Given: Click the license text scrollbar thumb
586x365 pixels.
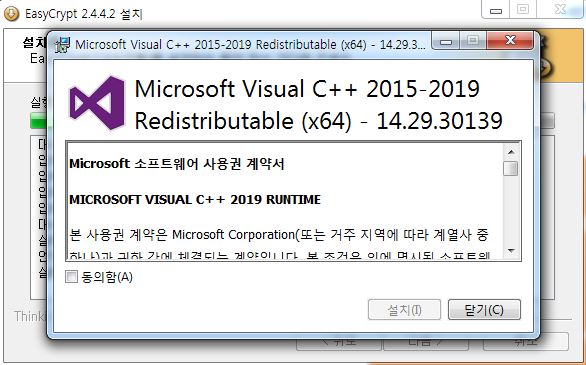Looking at the screenshot, I should (511, 168).
